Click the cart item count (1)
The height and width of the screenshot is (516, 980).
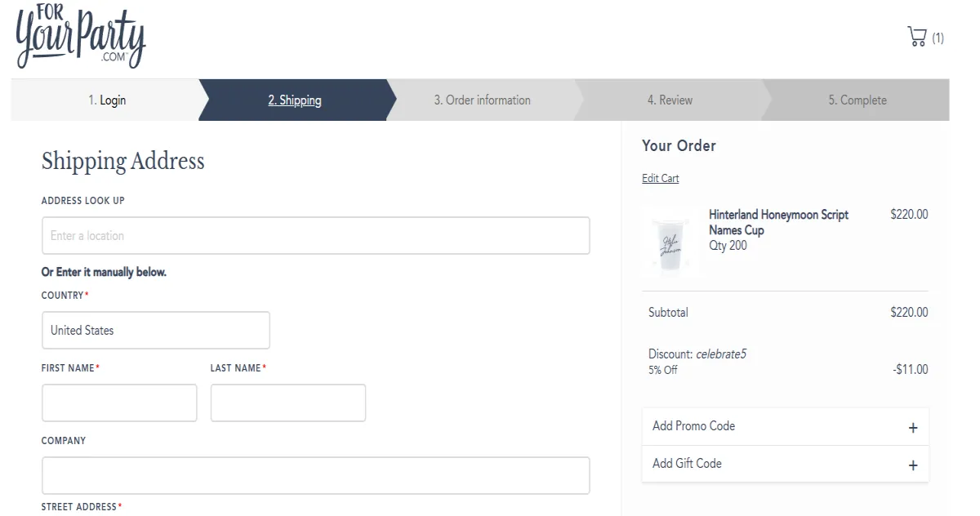click(938, 38)
